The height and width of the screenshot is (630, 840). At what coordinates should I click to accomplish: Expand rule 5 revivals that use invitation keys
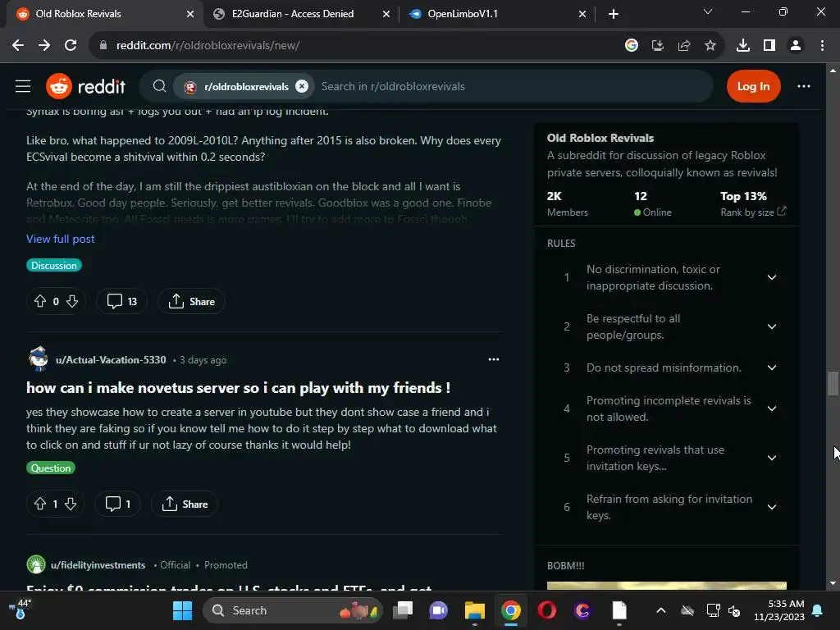772,458
